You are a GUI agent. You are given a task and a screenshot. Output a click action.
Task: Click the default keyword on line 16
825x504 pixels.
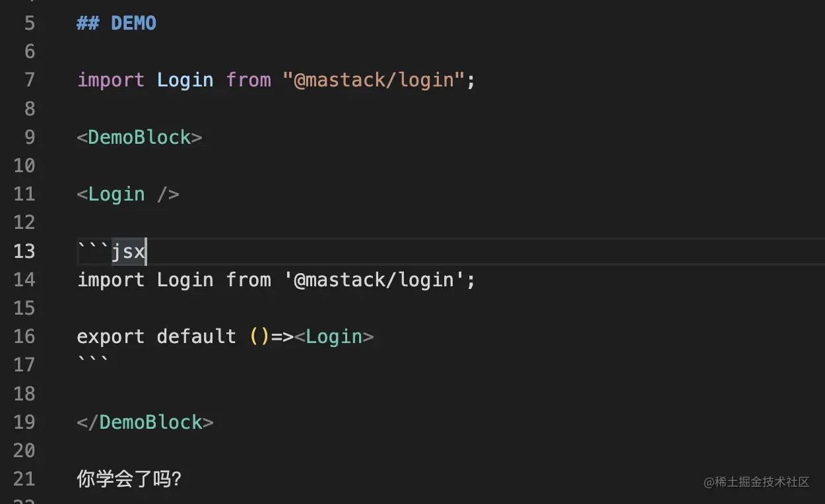[196, 336]
